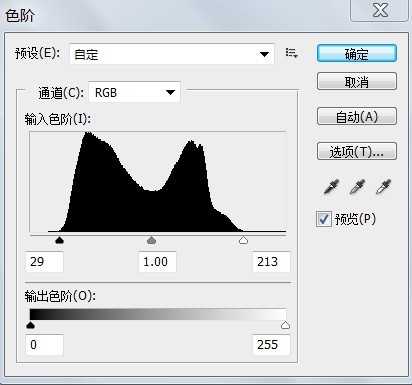
Task: Open the 通道 RGB channel dropdown
Action: point(135,92)
